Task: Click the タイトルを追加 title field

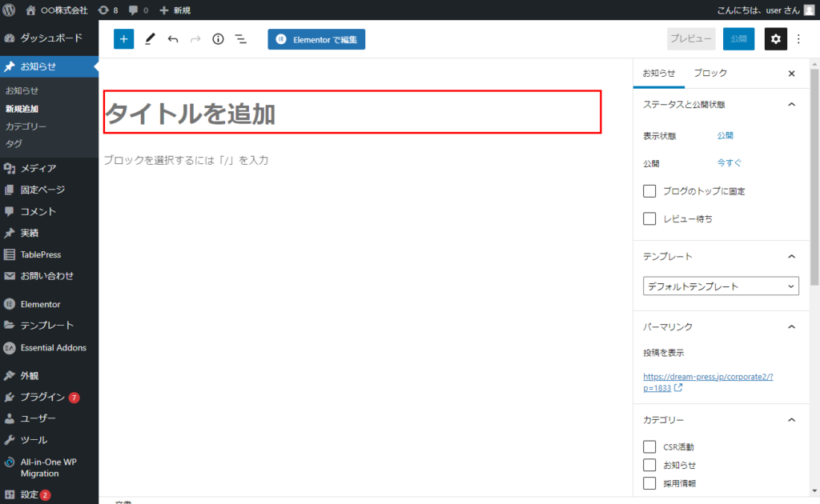Action: coord(352,112)
